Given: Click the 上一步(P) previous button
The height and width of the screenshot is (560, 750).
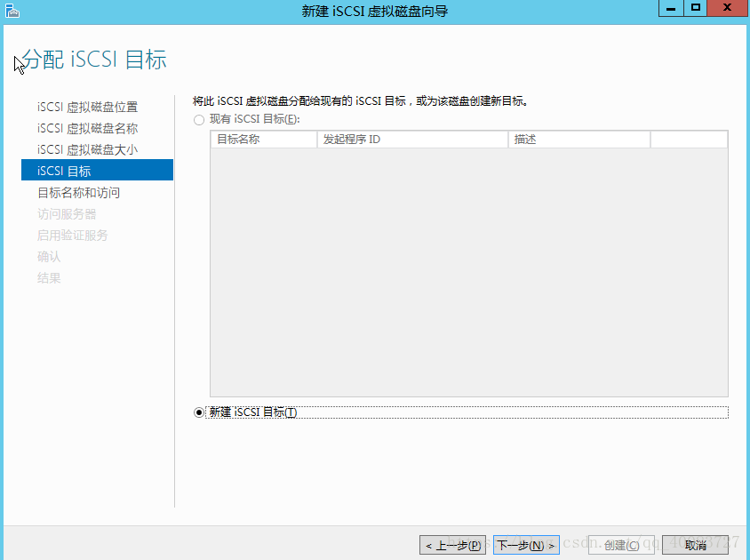Looking at the screenshot, I should (x=452, y=545).
